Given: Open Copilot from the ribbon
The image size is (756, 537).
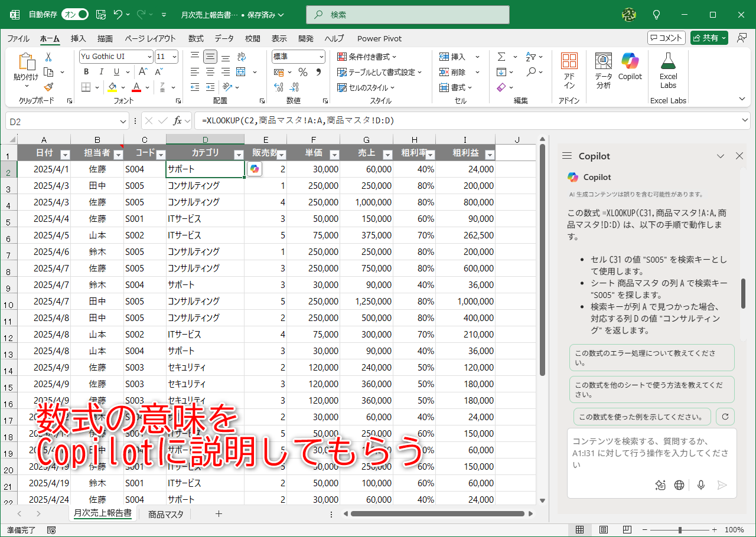Looking at the screenshot, I should tap(630, 70).
